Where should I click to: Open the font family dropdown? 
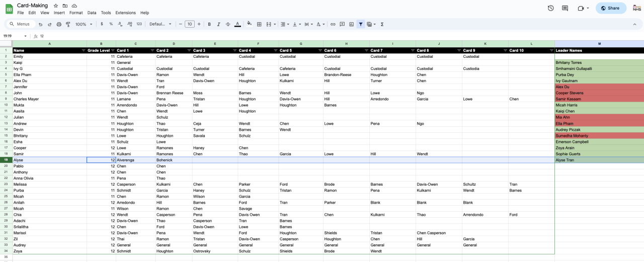coord(160,24)
